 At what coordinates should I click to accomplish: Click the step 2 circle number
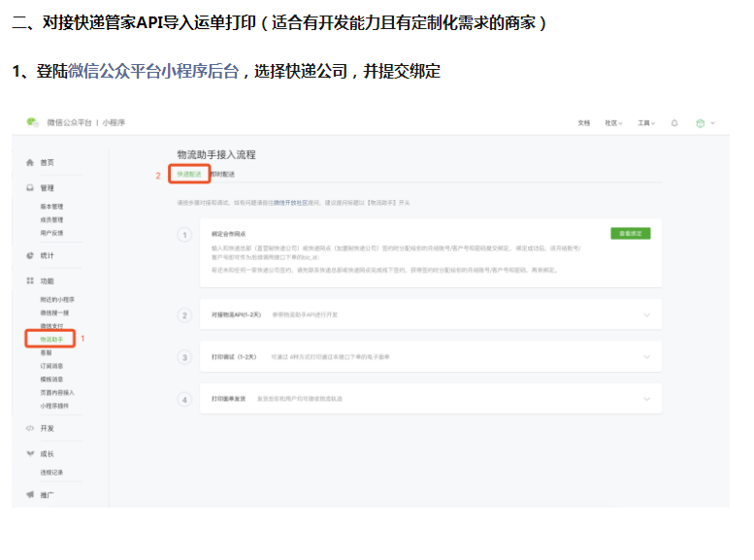click(184, 315)
